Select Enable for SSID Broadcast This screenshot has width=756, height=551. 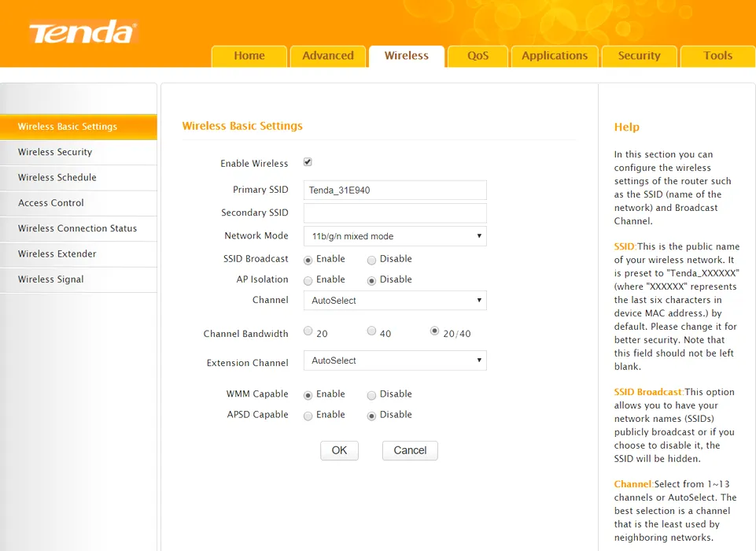point(308,261)
